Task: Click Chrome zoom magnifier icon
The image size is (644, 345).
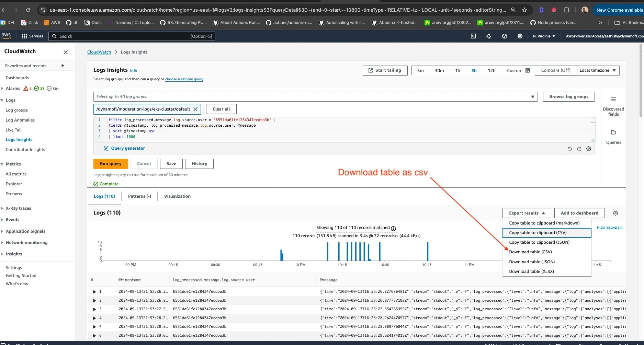Action: 513,10
